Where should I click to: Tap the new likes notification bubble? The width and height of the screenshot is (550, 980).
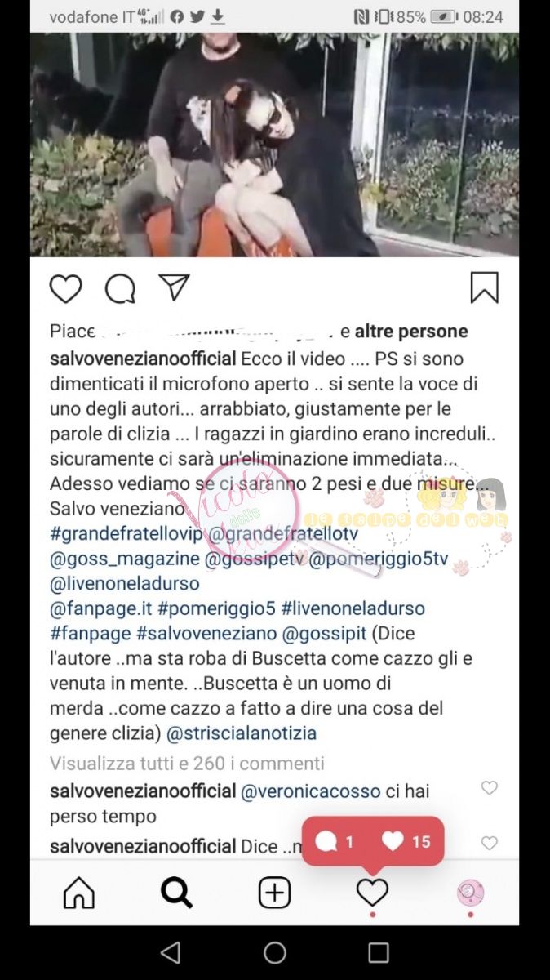pyautogui.click(x=373, y=841)
